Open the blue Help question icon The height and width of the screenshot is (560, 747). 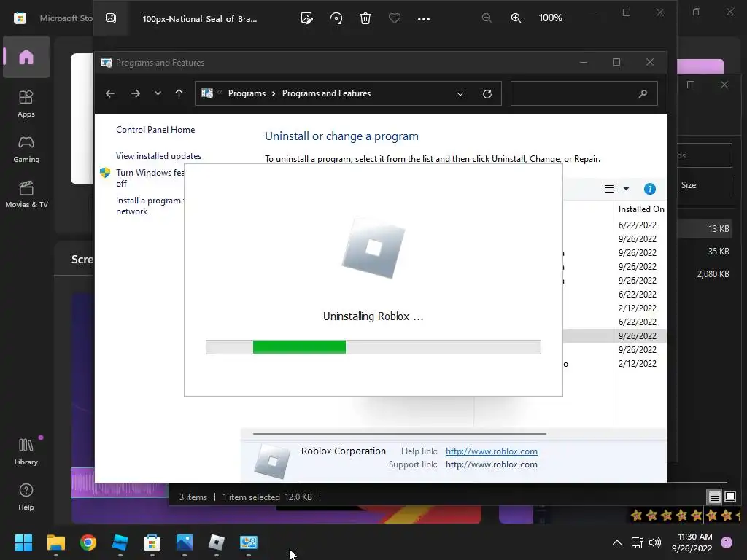pyautogui.click(x=650, y=189)
